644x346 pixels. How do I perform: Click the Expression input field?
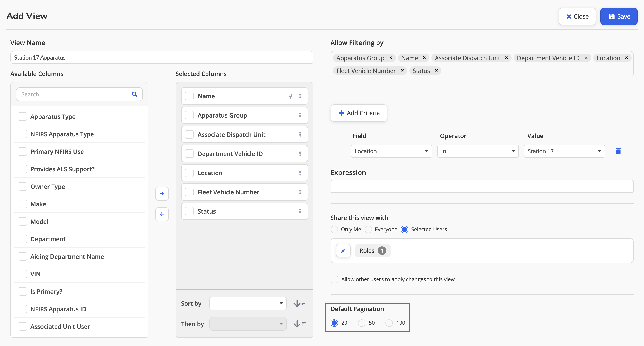tap(482, 186)
